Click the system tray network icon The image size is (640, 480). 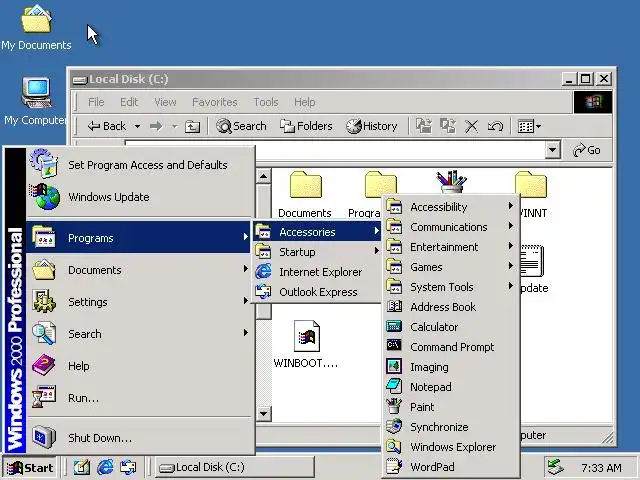coord(556,467)
